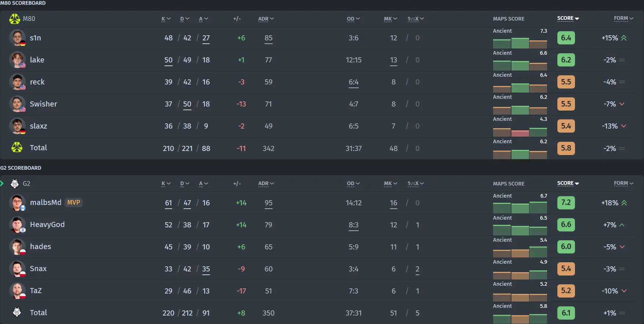This screenshot has width=644, height=324.
Task: Sort G2 scoreboard by OD column
Action: coord(353,184)
